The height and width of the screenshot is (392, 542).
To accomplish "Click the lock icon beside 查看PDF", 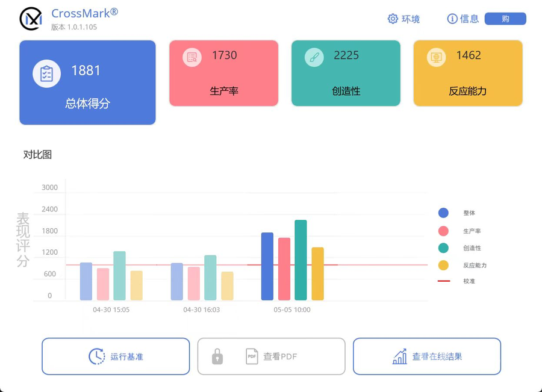I will 217,356.
